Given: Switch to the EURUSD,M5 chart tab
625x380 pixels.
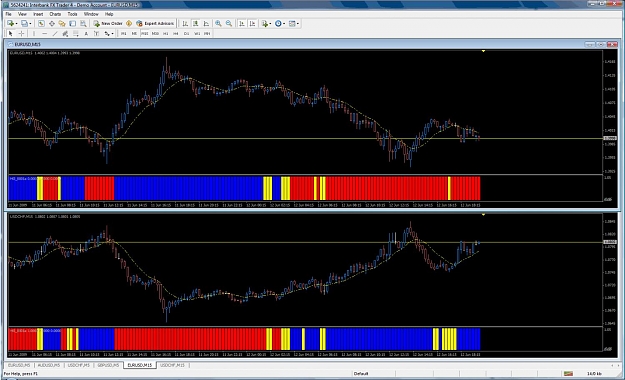Looking at the screenshot, I should [19, 365].
